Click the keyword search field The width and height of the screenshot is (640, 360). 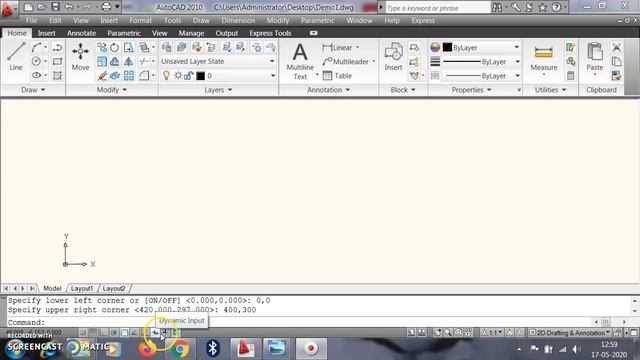tap(437, 8)
